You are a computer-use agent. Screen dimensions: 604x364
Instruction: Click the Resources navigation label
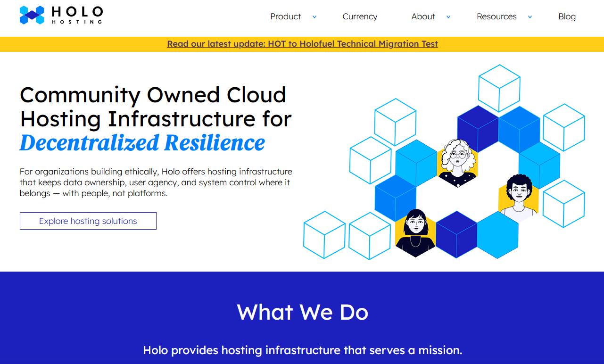pyautogui.click(x=496, y=17)
